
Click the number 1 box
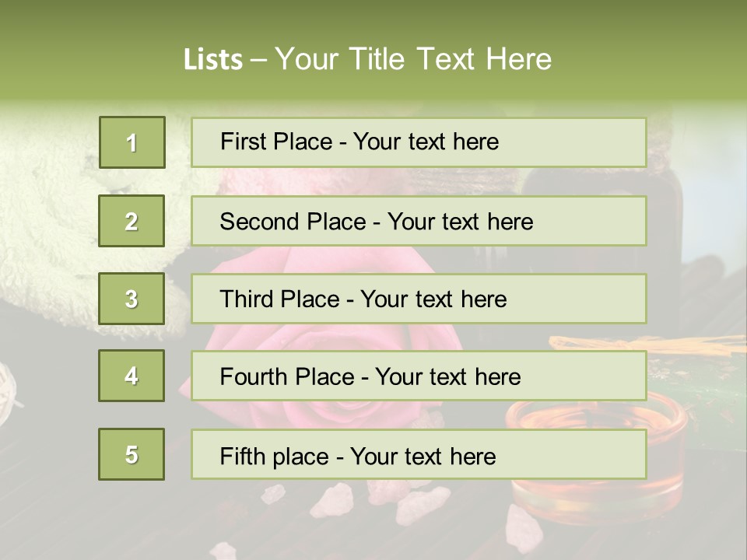(132, 142)
